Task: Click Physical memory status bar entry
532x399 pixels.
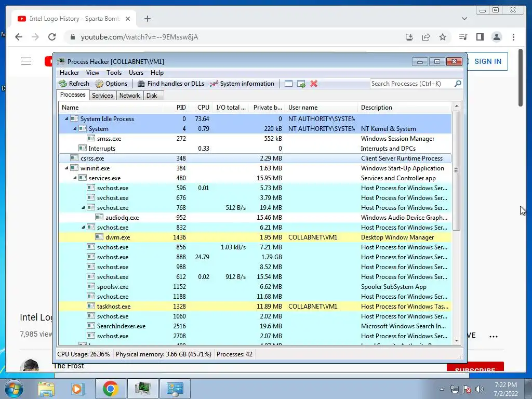Action: pyautogui.click(x=164, y=354)
